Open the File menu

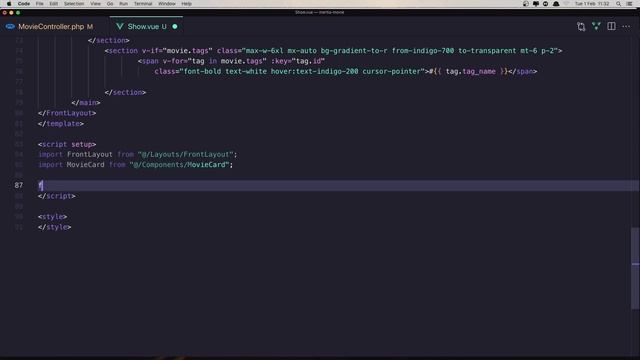[40, 4]
